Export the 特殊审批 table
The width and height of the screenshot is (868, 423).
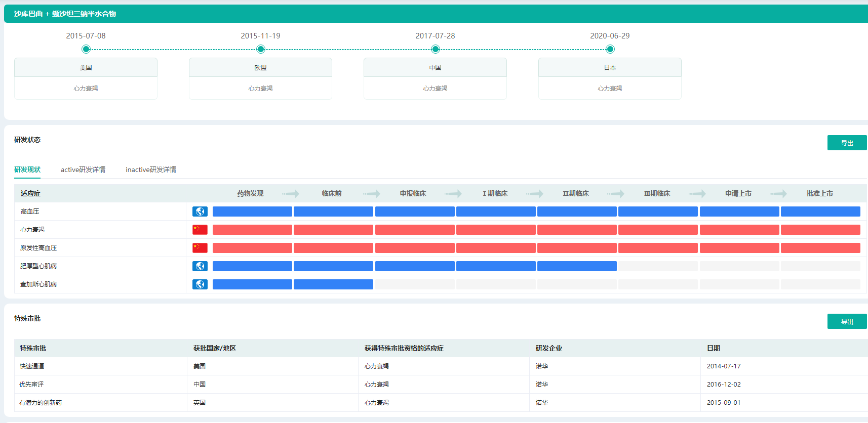847,322
